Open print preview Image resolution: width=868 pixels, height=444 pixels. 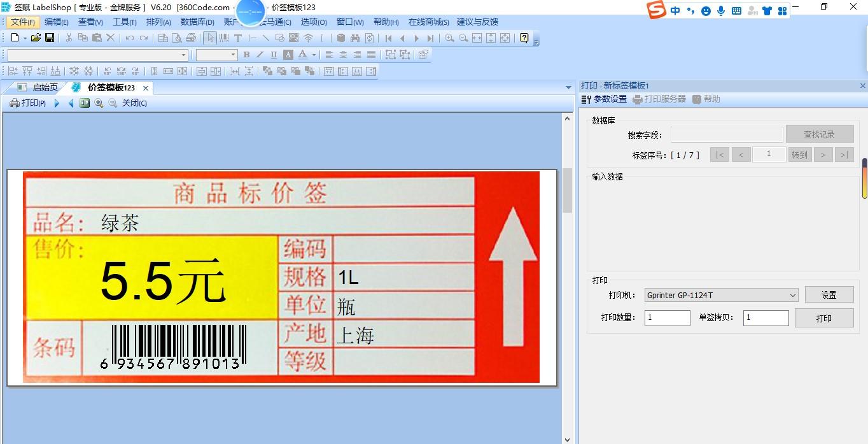[x=178, y=38]
